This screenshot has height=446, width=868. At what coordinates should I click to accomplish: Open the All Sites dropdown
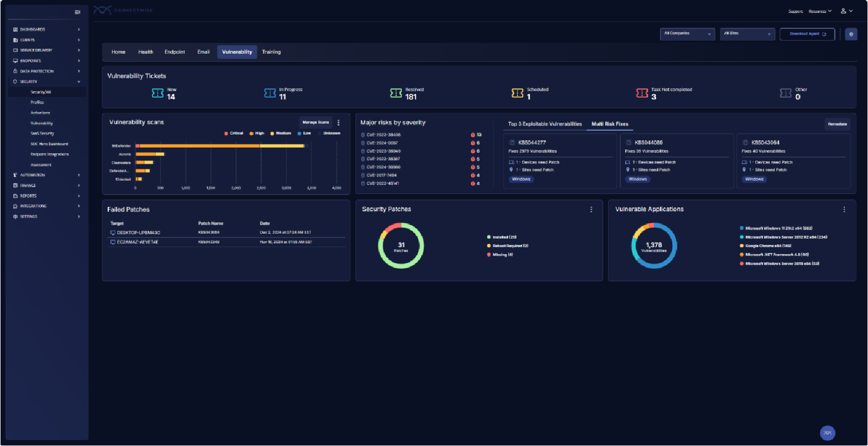pos(747,34)
